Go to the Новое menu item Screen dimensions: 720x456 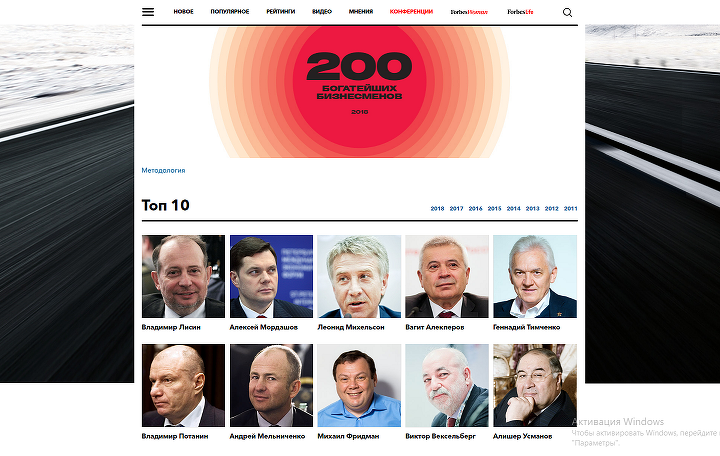(x=183, y=11)
